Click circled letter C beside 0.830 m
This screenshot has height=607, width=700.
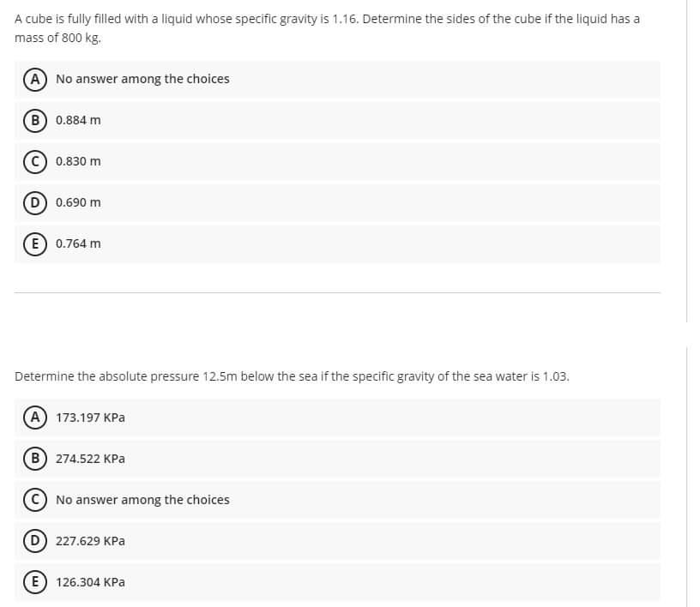tap(35, 161)
